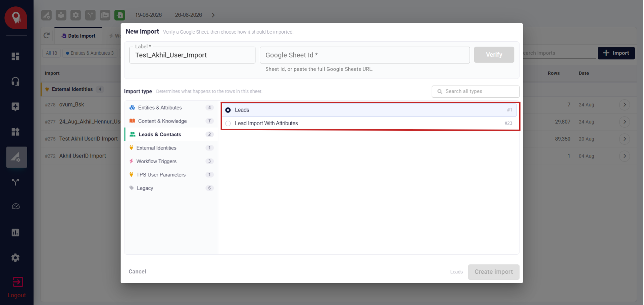Open the bar chart reports sidebar icon

tap(15, 232)
